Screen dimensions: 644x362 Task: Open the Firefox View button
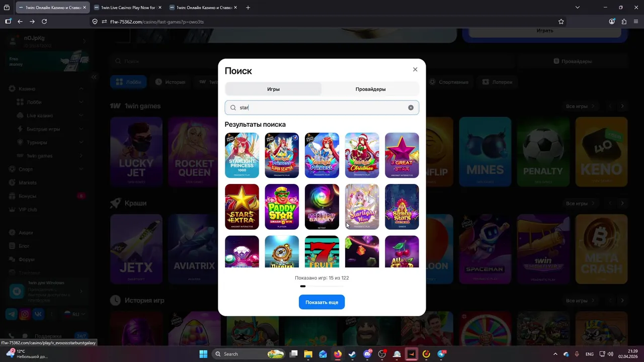tap(7, 8)
